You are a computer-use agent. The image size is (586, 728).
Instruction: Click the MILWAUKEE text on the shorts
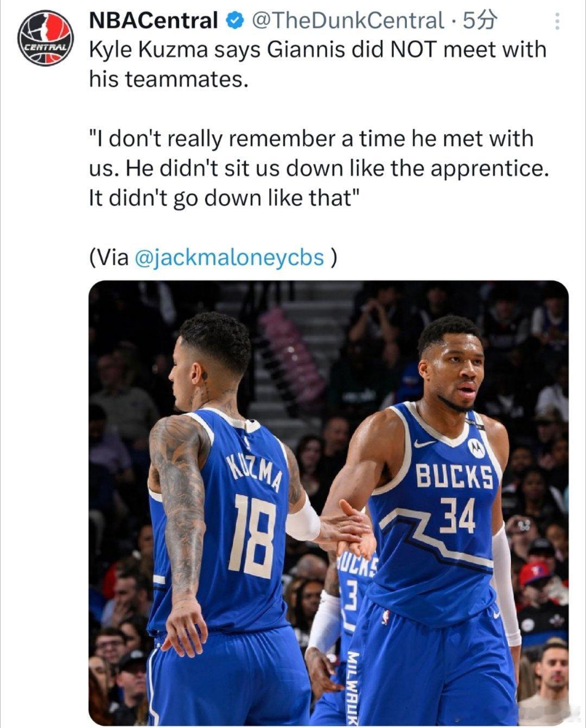coord(353,687)
